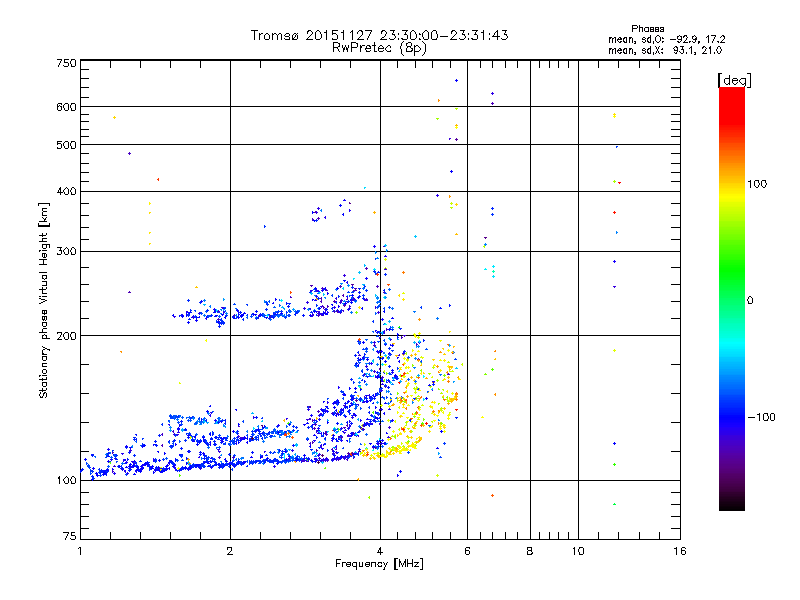Click the y-axis label '200'

66,336
